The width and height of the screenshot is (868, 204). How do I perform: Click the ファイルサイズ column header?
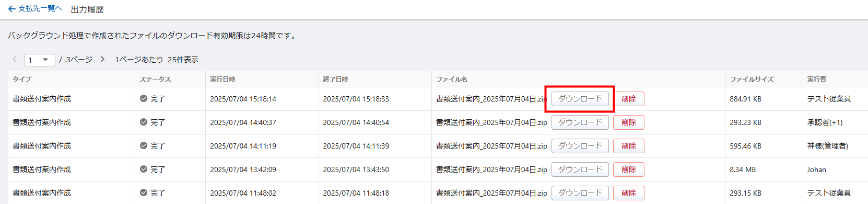(752, 79)
